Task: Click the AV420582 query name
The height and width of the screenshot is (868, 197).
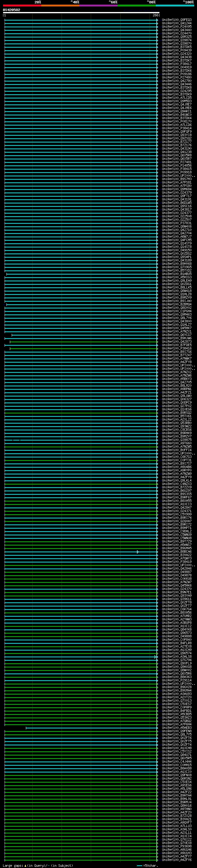Action: 11,10
